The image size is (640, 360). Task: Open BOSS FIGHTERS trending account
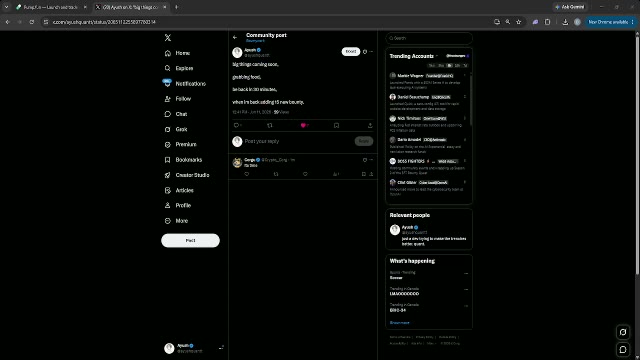click(427, 167)
